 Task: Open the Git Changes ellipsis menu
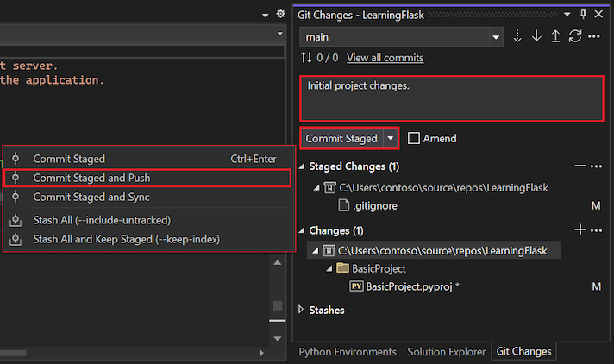593,37
